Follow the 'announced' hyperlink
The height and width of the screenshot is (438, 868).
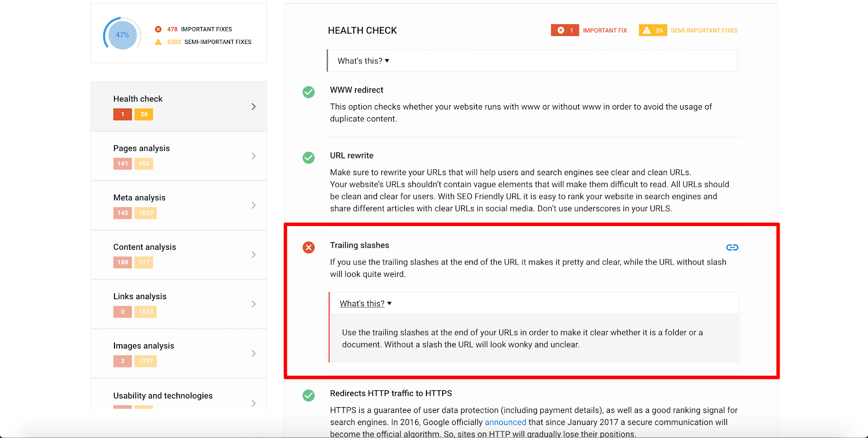505,422
